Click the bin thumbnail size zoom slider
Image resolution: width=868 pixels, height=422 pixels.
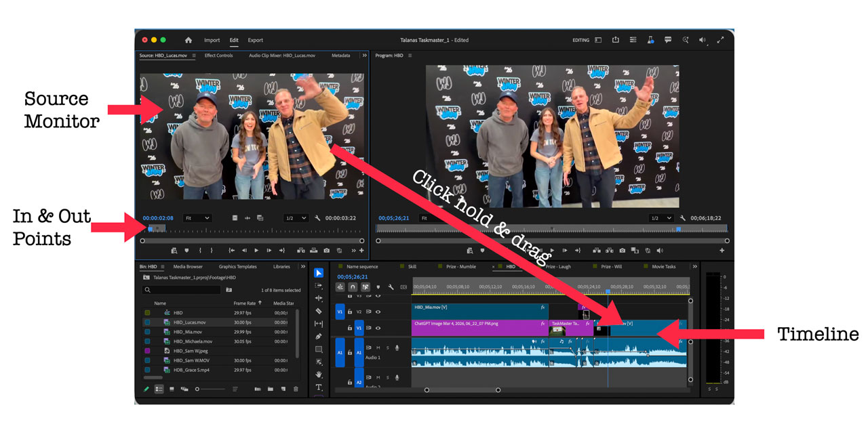(198, 389)
